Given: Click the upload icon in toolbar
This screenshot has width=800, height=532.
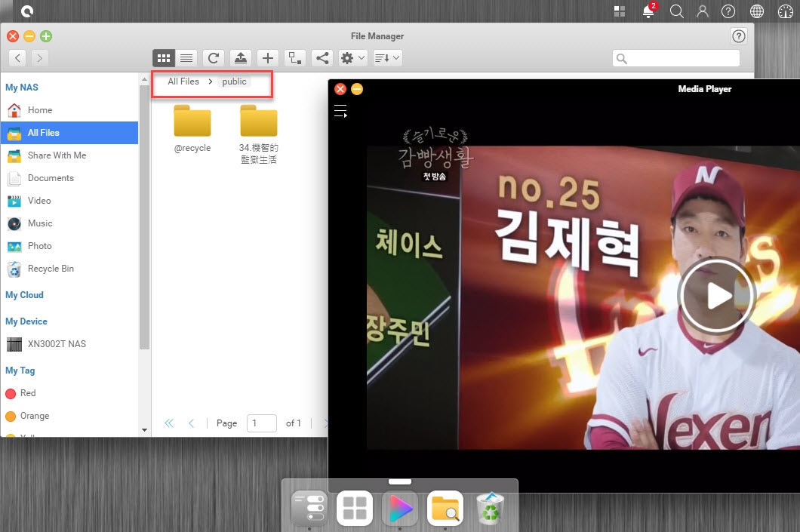Looking at the screenshot, I should (241, 58).
